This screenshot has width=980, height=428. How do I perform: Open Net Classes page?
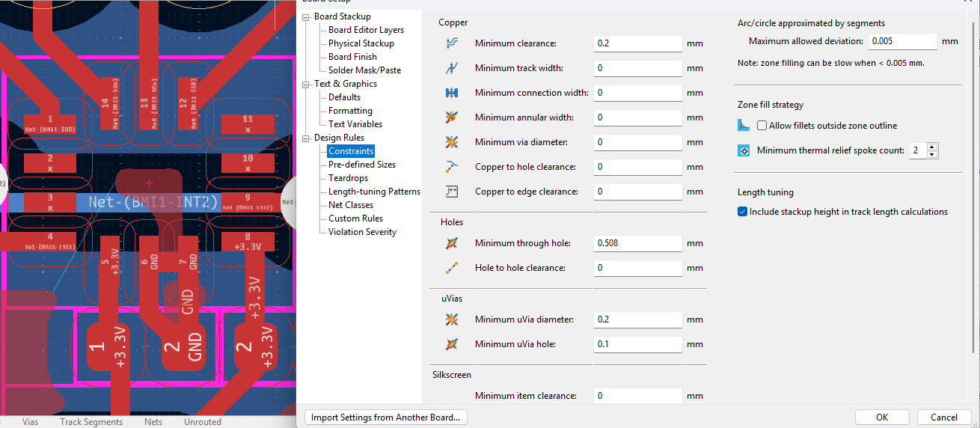pos(351,205)
